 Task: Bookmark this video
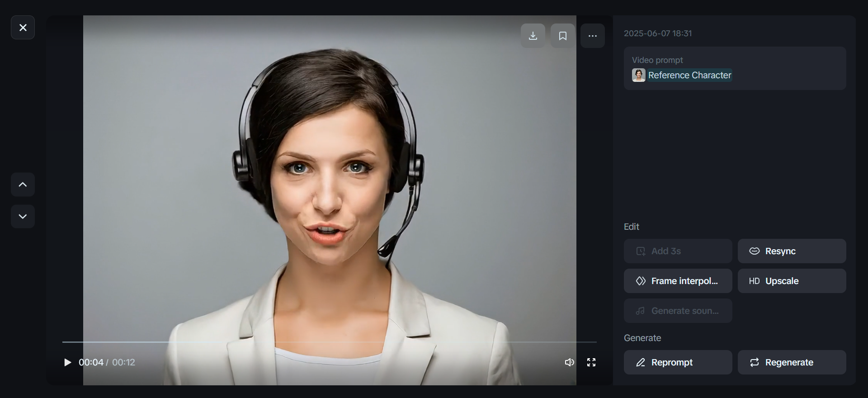(563, 36)
